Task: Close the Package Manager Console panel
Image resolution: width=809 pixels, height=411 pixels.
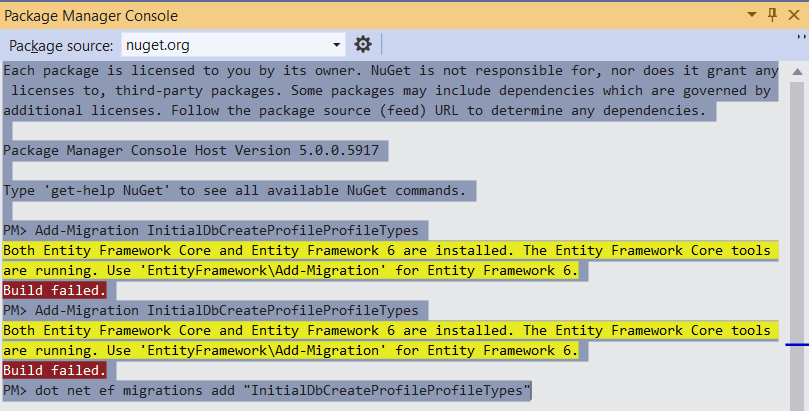Action: click(x=793, y=15)
